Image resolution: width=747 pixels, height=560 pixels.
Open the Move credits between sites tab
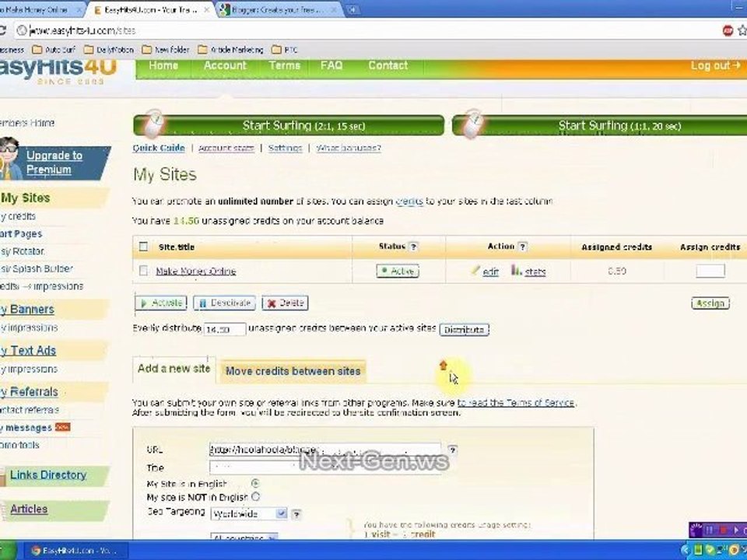pyautogui.click(x=293, y=371)
